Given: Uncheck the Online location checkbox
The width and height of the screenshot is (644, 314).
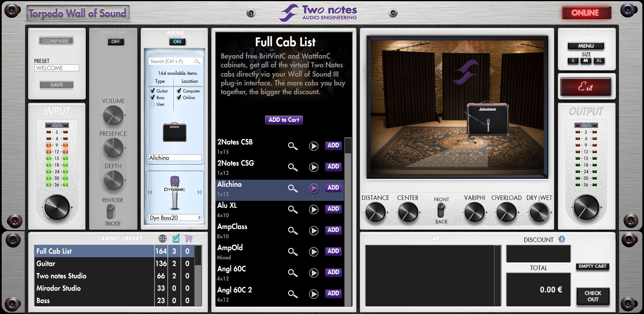Looking at the screenshot, I should point(179,98).
